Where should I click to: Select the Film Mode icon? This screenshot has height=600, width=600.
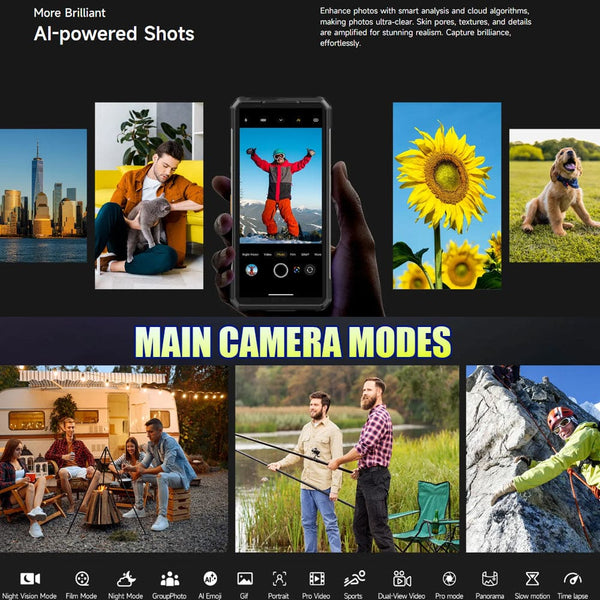pyautogui.click(x=82, y=578)
